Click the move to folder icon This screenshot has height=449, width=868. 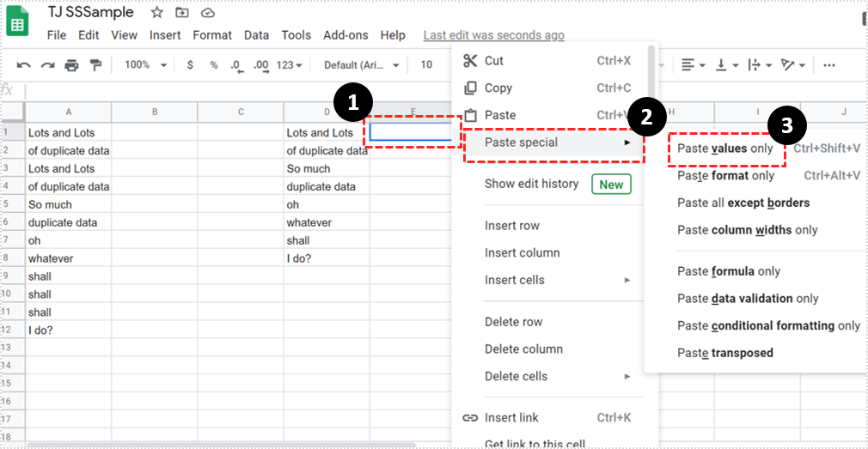click(182, 13)
